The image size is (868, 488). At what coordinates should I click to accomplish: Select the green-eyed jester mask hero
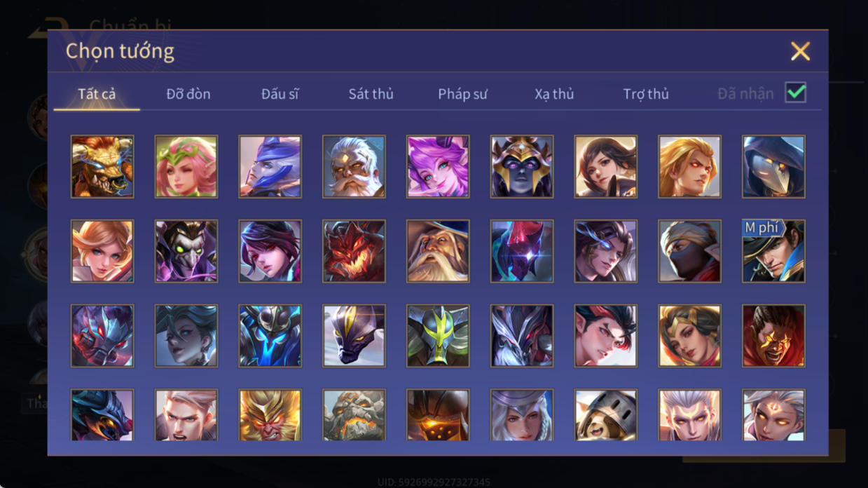click(x=186, y=251)
